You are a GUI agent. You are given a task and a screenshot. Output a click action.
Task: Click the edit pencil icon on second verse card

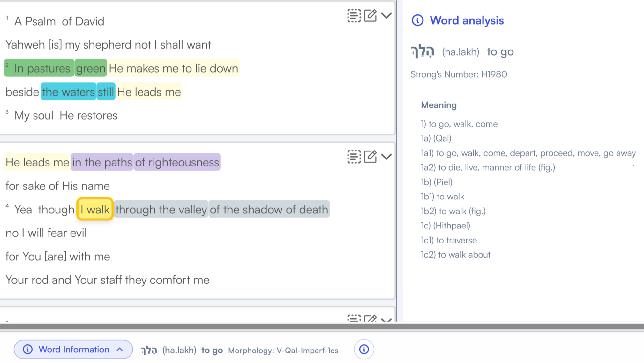click(370, 157)
